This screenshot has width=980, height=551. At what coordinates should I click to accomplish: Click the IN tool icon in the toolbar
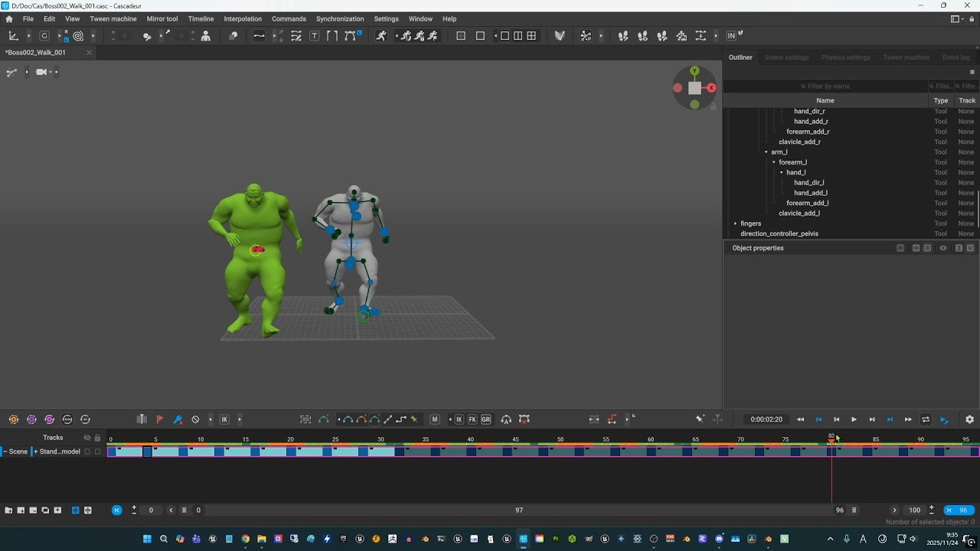[731, 36]
